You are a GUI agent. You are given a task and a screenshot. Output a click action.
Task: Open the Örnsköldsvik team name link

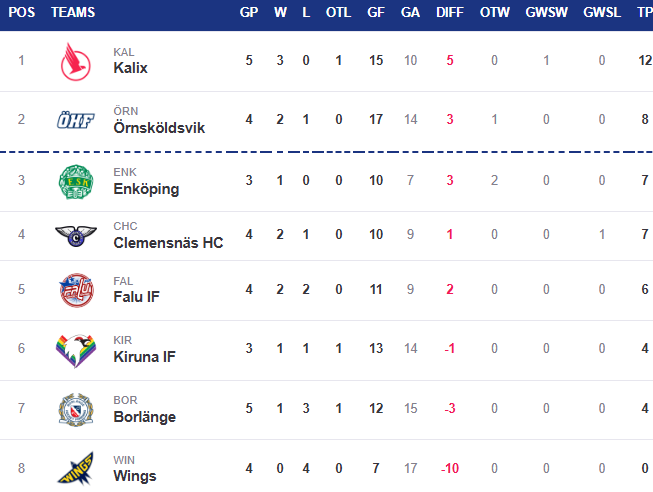coord(159,127)
